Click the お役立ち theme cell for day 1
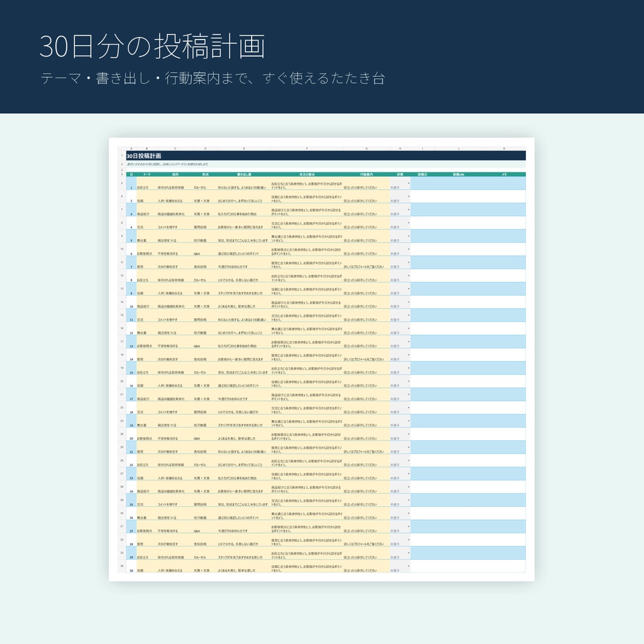Screen dimensions: 644x644 pyautogui.click(x=147, y=184)
